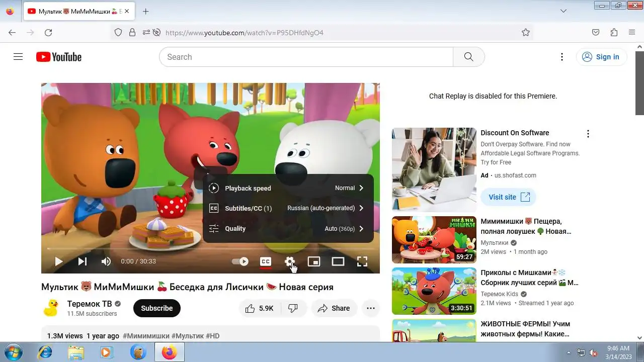Play the video
Screen dimensions: 644x362
pyautogui.click(x=58, y=261)
